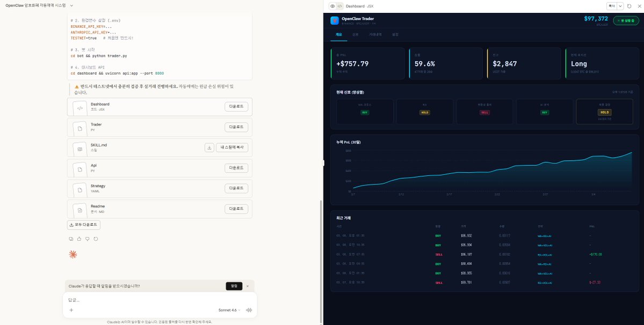
Task: Open the Trader PY file icon
Action: pyautogui.click(x=80, y=128)
